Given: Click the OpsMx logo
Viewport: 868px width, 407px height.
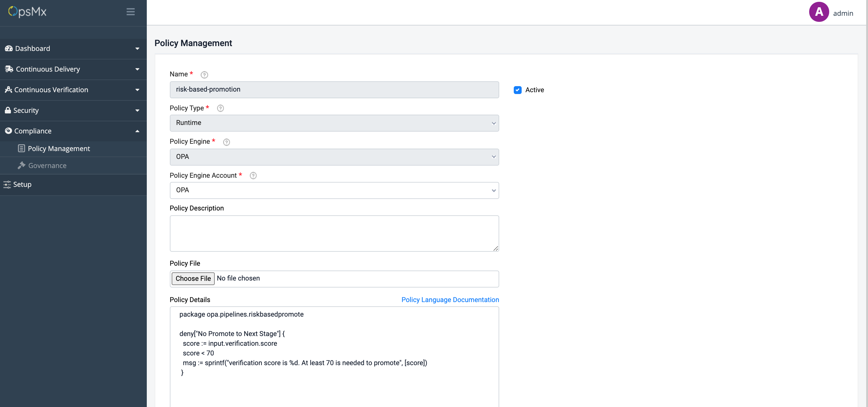Looking at the screenshot, I should (27, 12).
